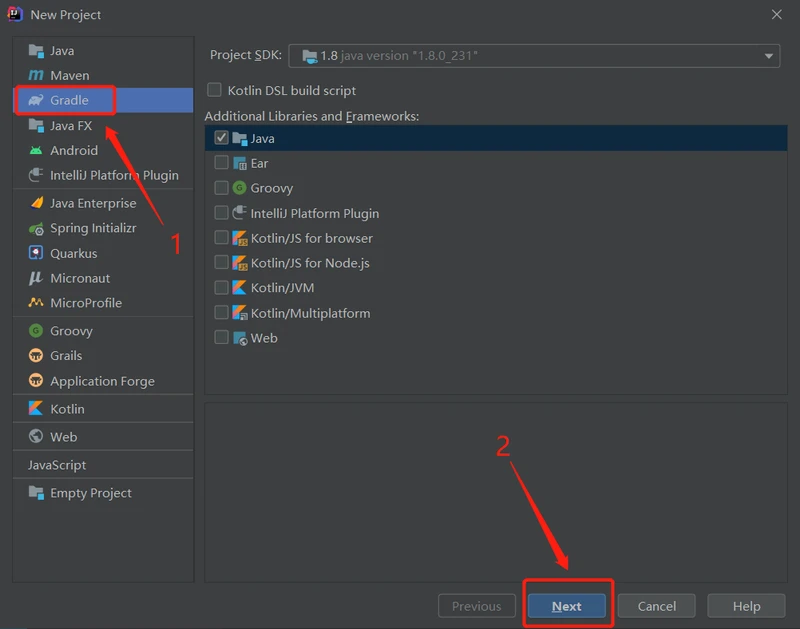
Task: Click the MicroProfile icon
Action: (36, 303)
